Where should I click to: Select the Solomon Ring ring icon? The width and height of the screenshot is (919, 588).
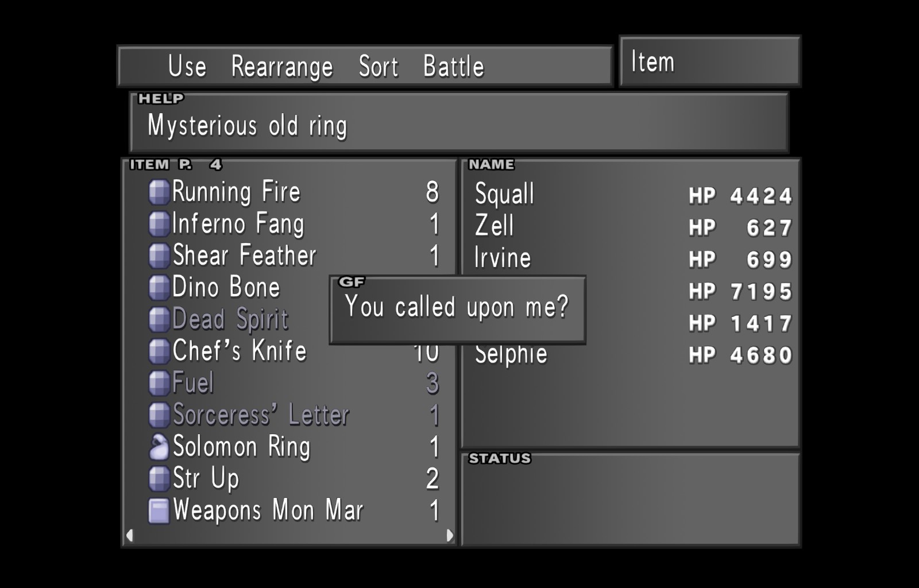(159, 447)
